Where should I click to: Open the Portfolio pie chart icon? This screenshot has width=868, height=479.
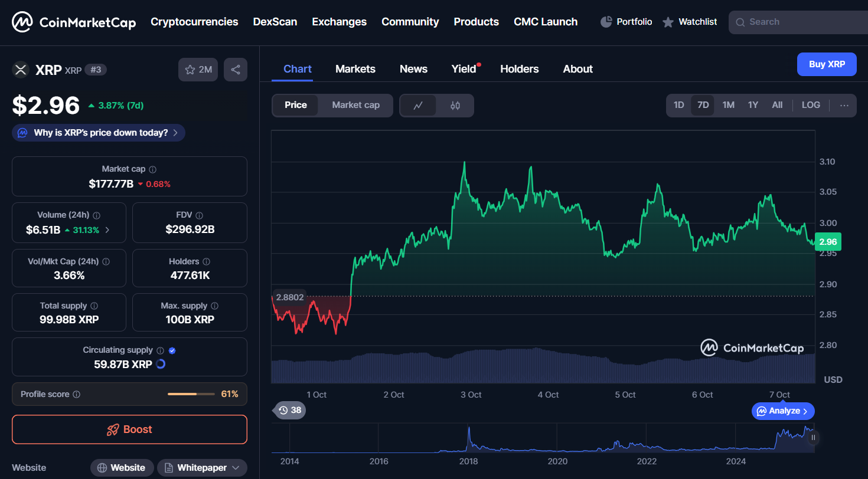pos(606,22)
